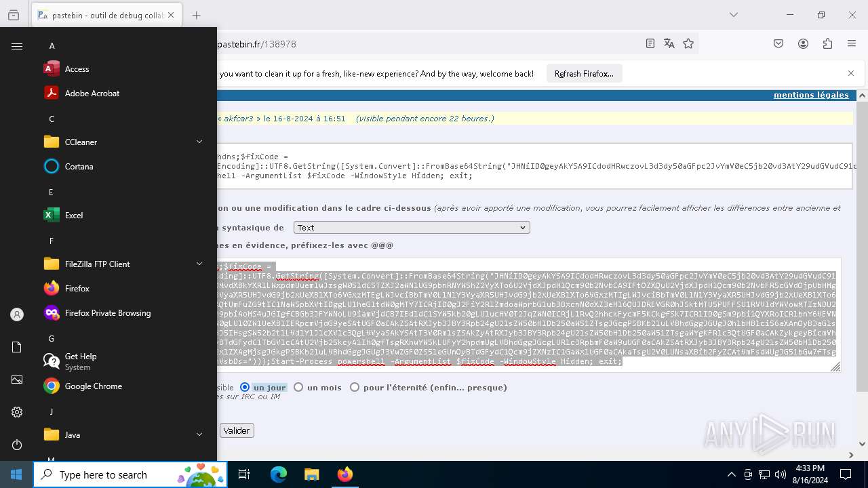This screenshot has width=868, height=488.
Task: Open Firefox View button in tab bar
Action: click(x=14, y=15)
